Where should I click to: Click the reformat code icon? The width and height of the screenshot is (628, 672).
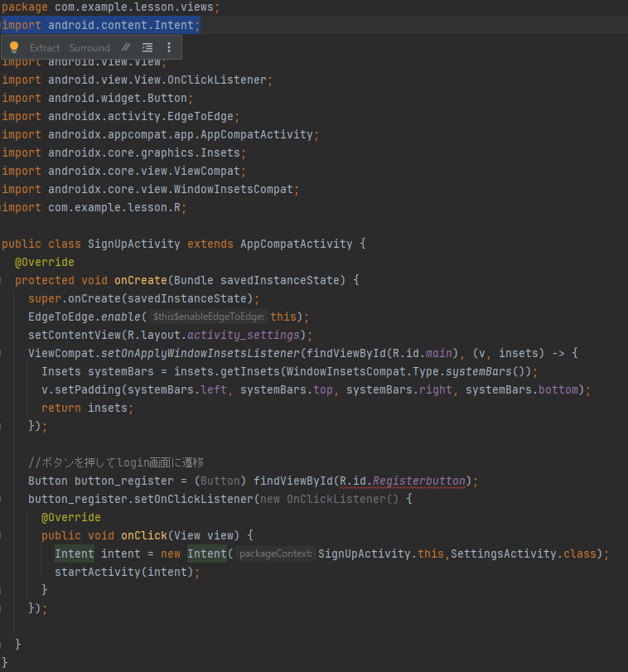(147, 47)
